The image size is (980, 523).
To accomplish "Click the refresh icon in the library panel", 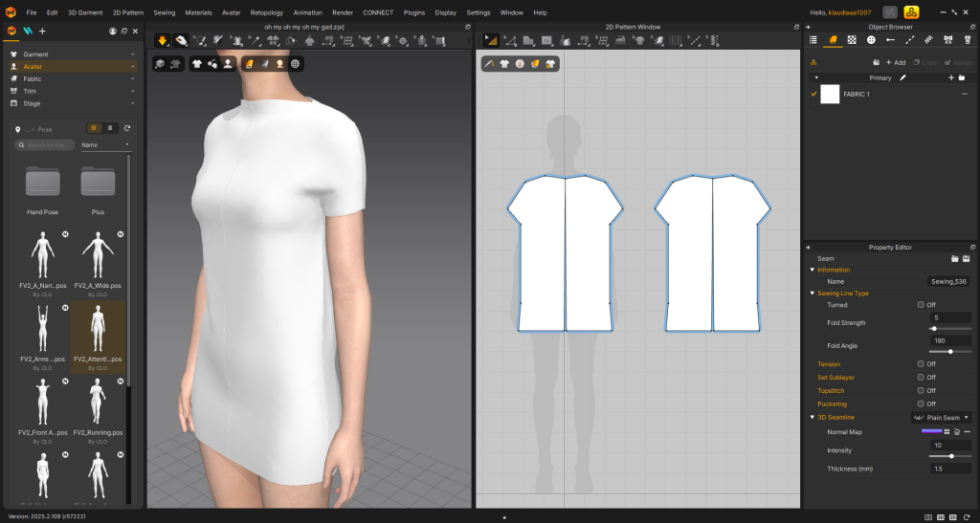I will pos(127,127).
